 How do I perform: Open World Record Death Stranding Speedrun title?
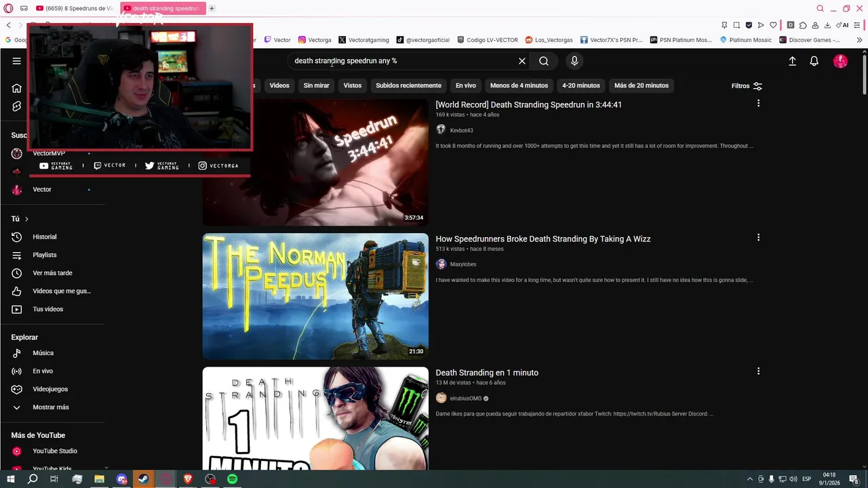[x=528, y=104]
